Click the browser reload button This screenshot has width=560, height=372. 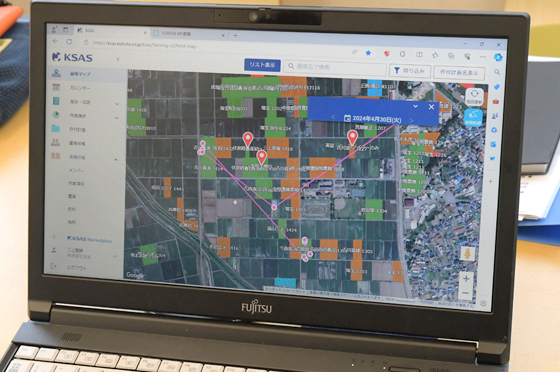click(x=69, y=41)
